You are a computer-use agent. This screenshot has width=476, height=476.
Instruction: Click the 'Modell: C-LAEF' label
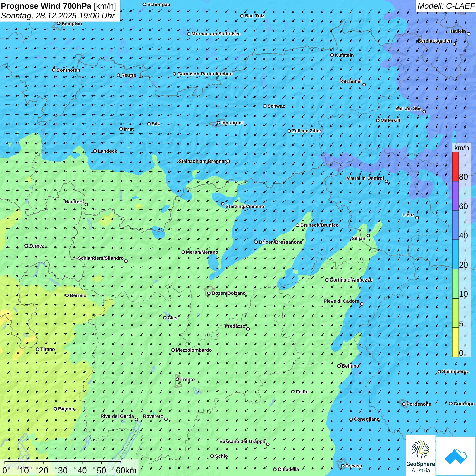click(x=445, y=6)
